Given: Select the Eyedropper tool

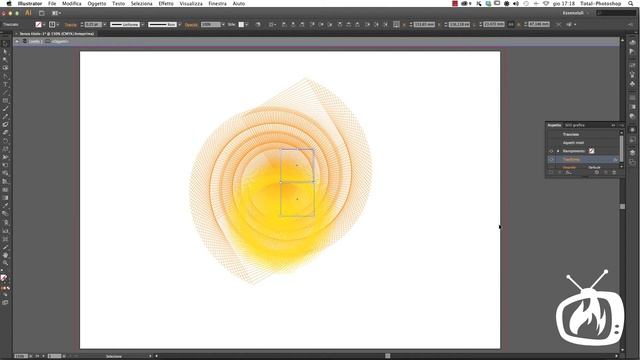Looking at the screenshot, I should tap(5, 206).
